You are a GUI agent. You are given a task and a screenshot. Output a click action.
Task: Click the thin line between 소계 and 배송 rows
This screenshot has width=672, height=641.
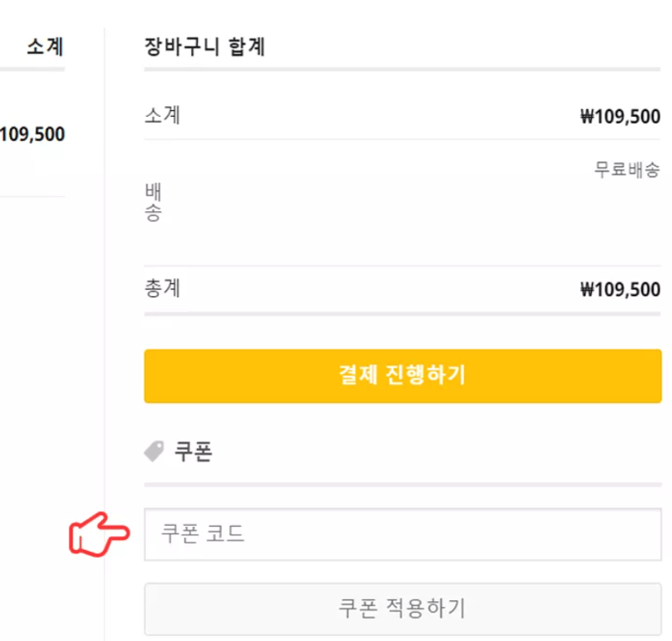(402, 139)
